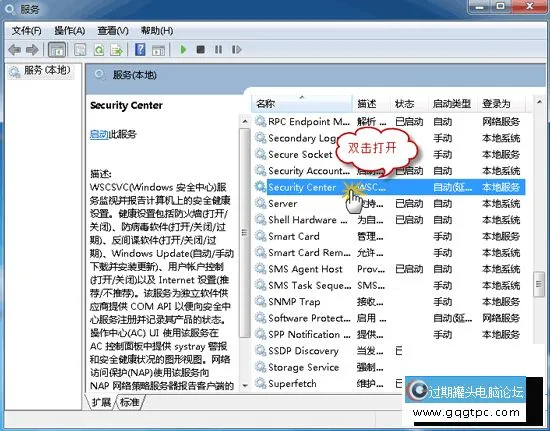Image resolution: width=550 pixels, height=431 pixels.
Task: Click the Pause service toolbar icon
Action: click(x=218, y=50)
